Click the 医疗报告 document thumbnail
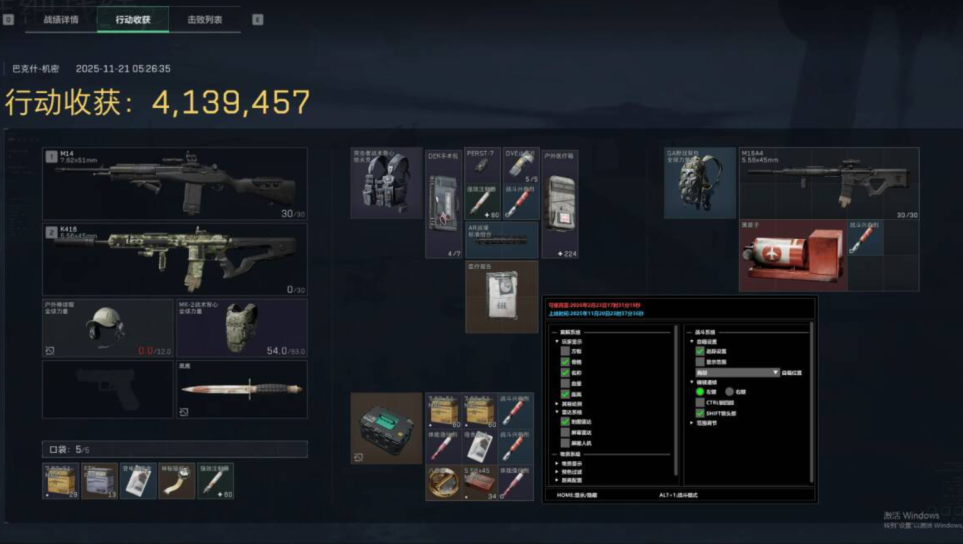 (501, 297)
